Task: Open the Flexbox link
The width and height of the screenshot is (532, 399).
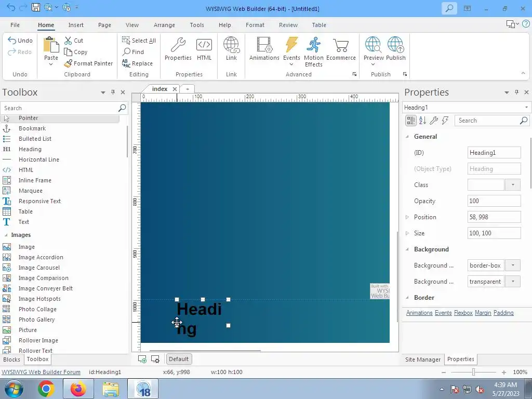Action: tap(463, 313)
